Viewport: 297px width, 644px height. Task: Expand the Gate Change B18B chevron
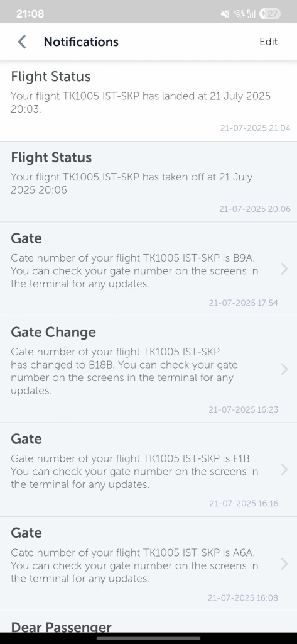pos(284,369)
